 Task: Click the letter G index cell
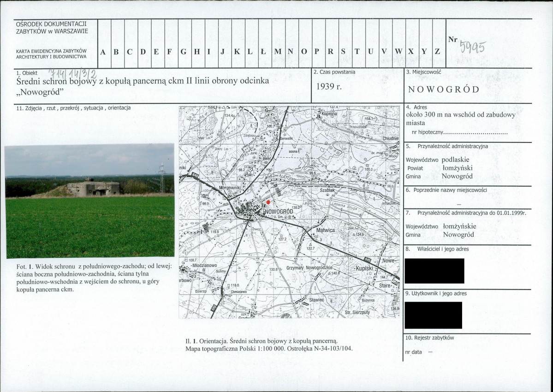(185, 43)
